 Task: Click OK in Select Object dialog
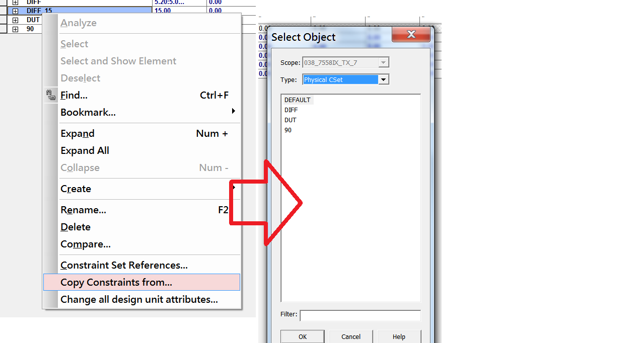click(303, 336)
